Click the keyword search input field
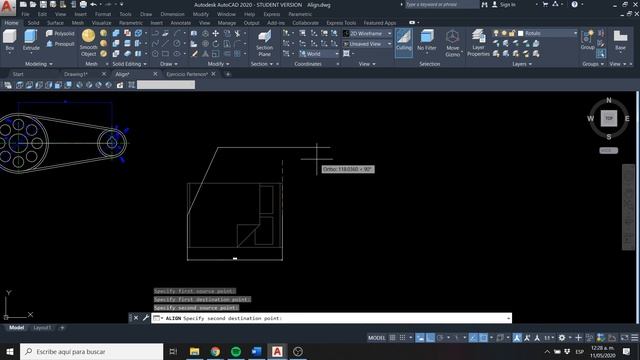The width and height of the screenshot is (640, 360). coord(442,4)
